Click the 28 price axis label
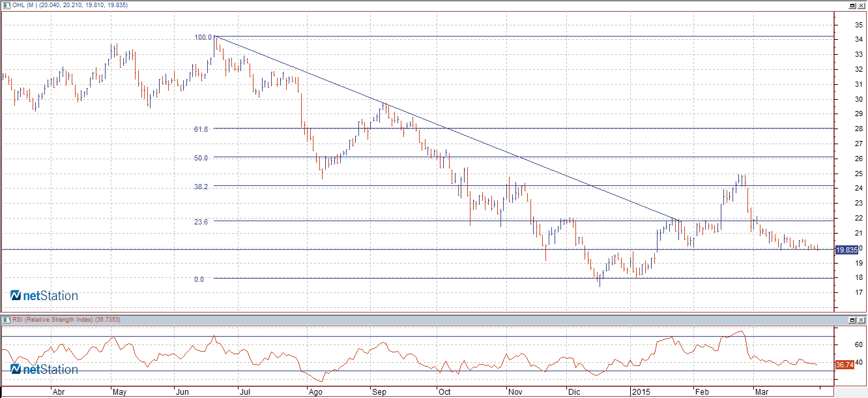This screenshot has height=398, width=868. click(x=859, y=129)
